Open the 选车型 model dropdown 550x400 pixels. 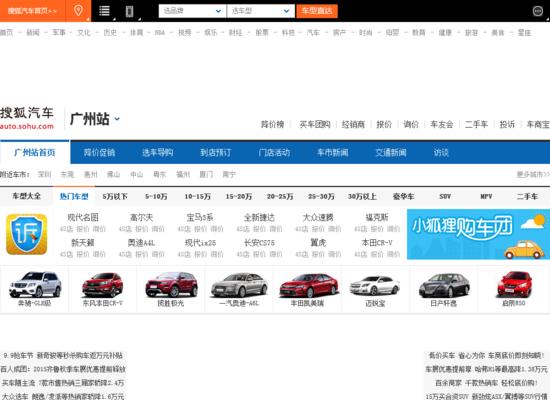(x=261, y=11)
